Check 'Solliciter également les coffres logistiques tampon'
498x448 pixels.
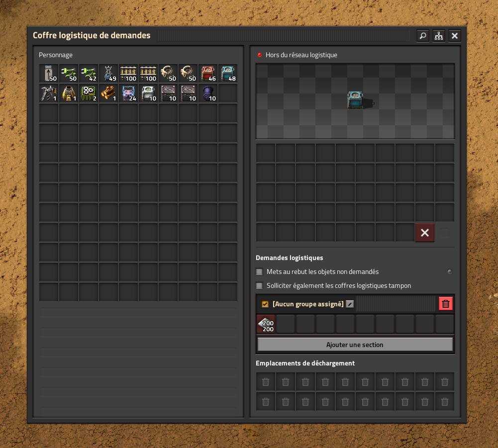click(259, 286)
